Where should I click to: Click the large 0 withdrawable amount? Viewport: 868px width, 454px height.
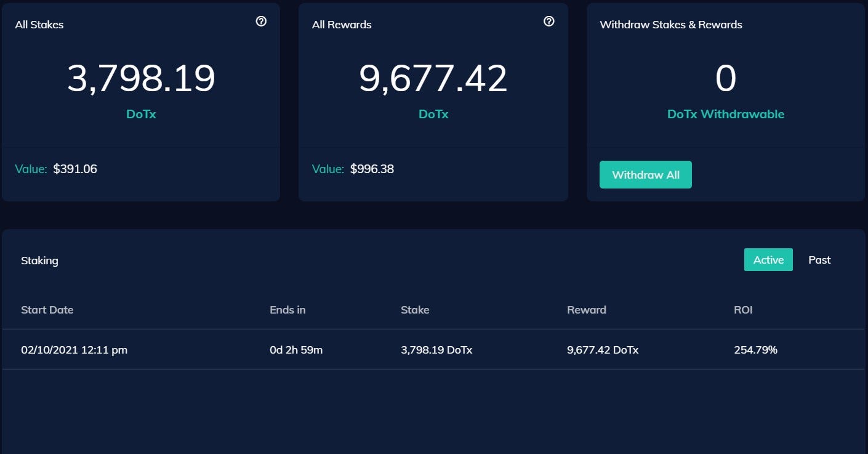(726, 79)
